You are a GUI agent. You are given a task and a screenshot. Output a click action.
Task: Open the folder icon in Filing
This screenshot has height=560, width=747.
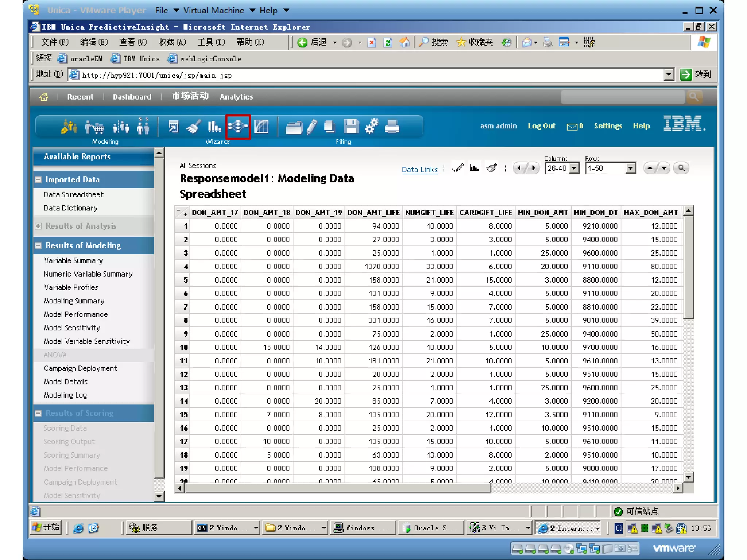pyautogui.click(x=294, y=127)
